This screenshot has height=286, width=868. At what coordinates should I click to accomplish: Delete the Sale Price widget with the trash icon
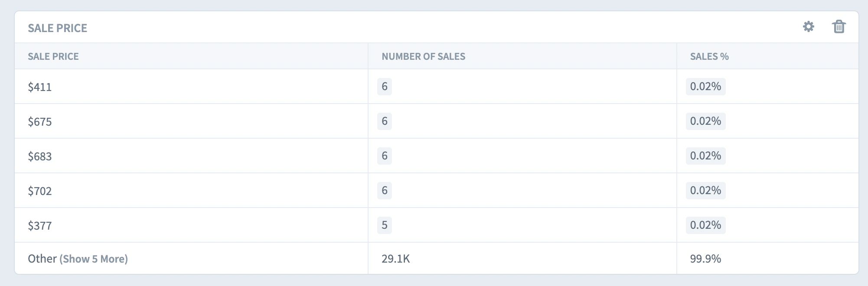tap(839, 27)
